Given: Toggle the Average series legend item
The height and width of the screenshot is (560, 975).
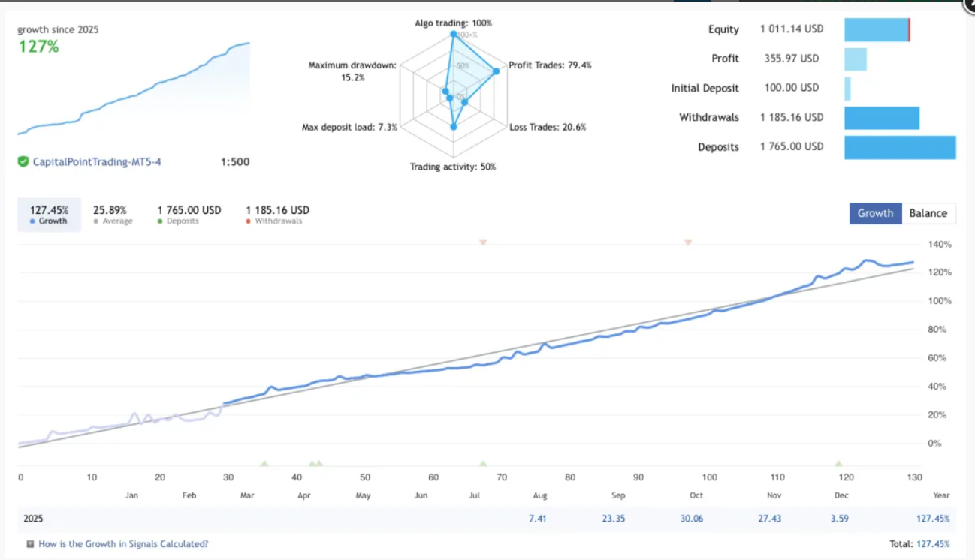Looking at the screenshot, I should (x=110, y=215).
